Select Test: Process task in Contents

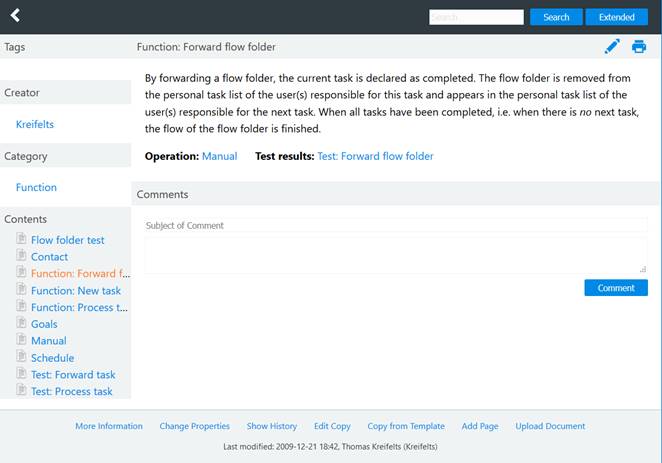[x=72, y=392]
